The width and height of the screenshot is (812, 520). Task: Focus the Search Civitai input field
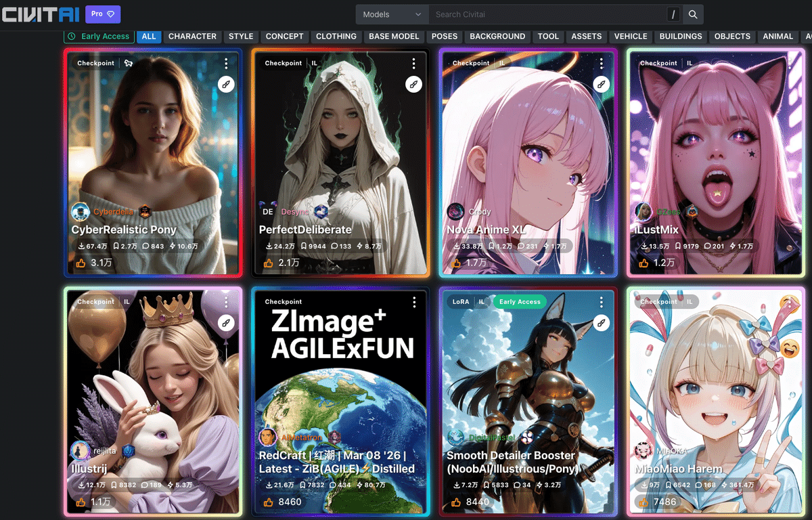click(x=548, y=14)
